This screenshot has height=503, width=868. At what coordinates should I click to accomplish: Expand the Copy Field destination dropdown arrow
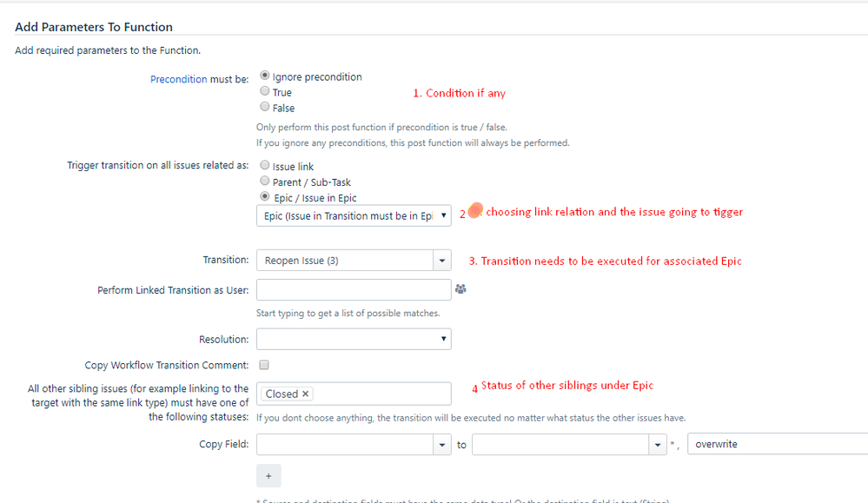tap(658, 444)
